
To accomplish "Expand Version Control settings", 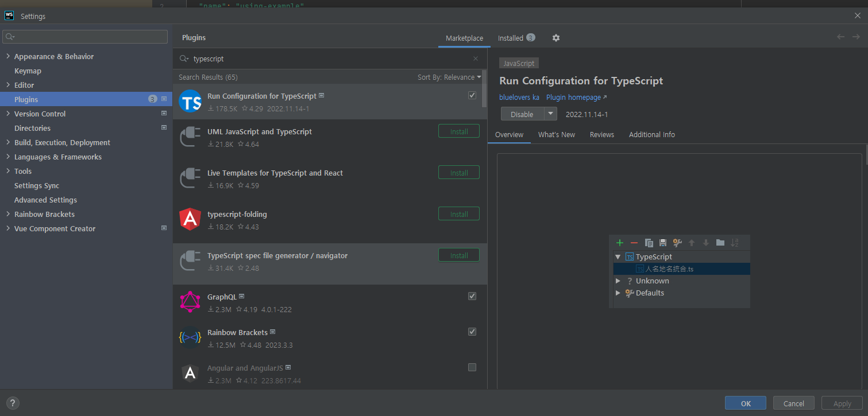I will (x=8, y=114).
